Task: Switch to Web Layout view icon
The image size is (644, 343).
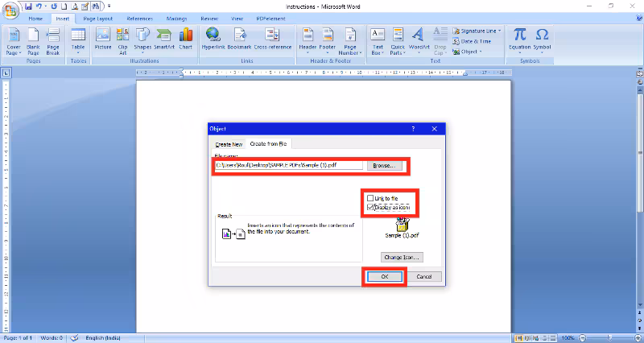Action: point(534,338)
